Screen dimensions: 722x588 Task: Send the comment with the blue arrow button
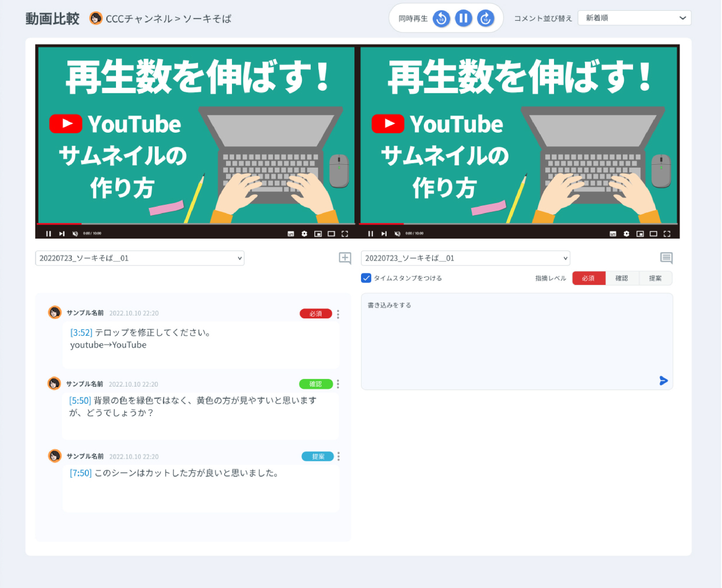[x=663, y=380]
